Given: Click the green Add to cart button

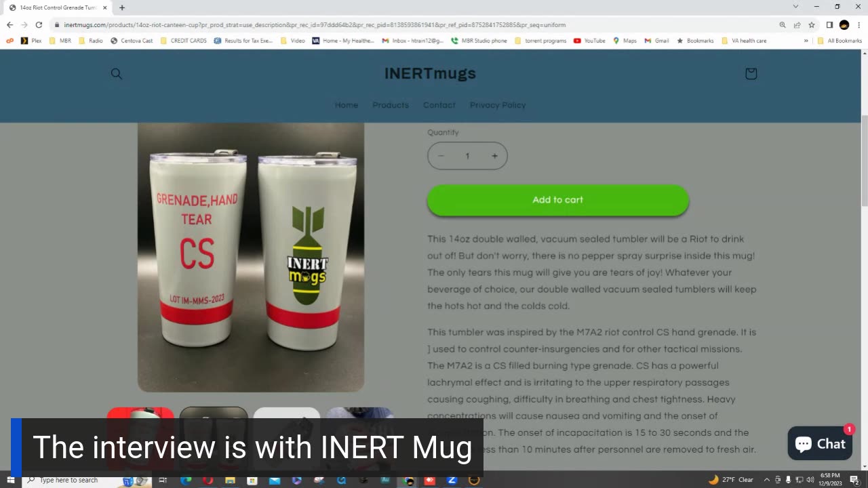Looking at the screenshot, I should point(558,200).
